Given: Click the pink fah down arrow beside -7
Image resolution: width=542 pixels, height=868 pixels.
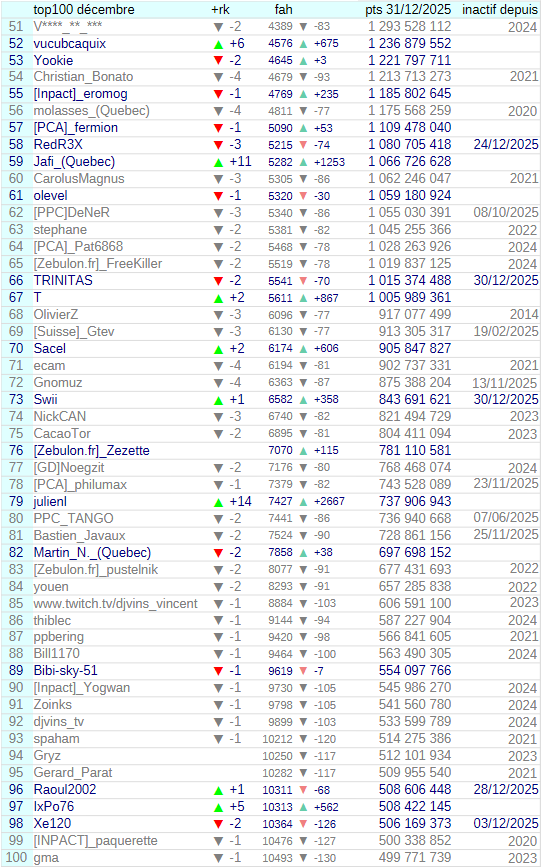Looking at the screenshot, I should click(x=303, y=671).
